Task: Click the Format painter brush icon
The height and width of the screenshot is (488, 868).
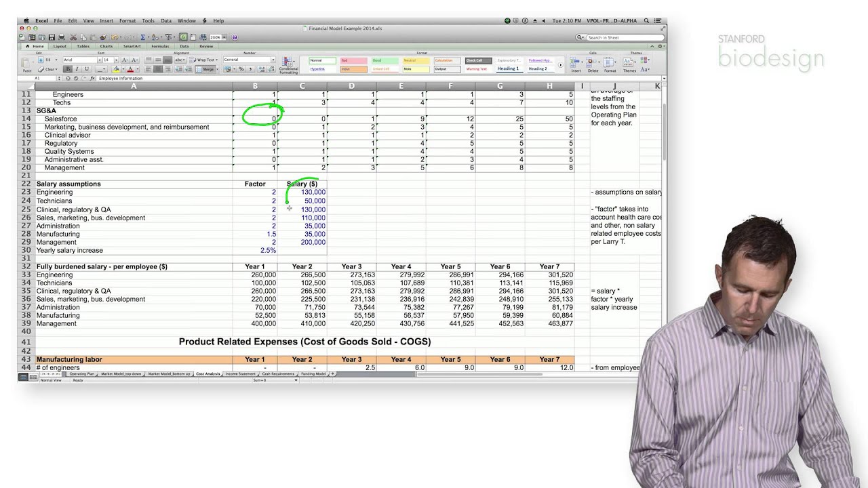Action: tap(103, 37)
